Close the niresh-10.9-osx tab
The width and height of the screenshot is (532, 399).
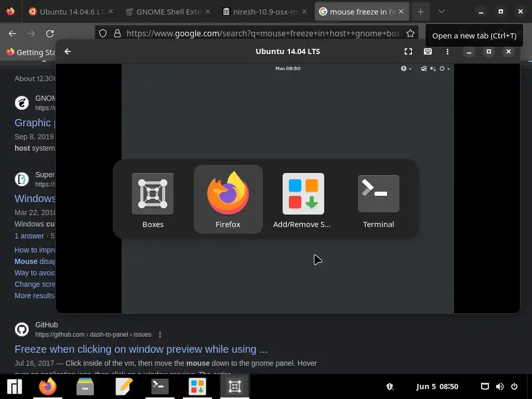304,11
